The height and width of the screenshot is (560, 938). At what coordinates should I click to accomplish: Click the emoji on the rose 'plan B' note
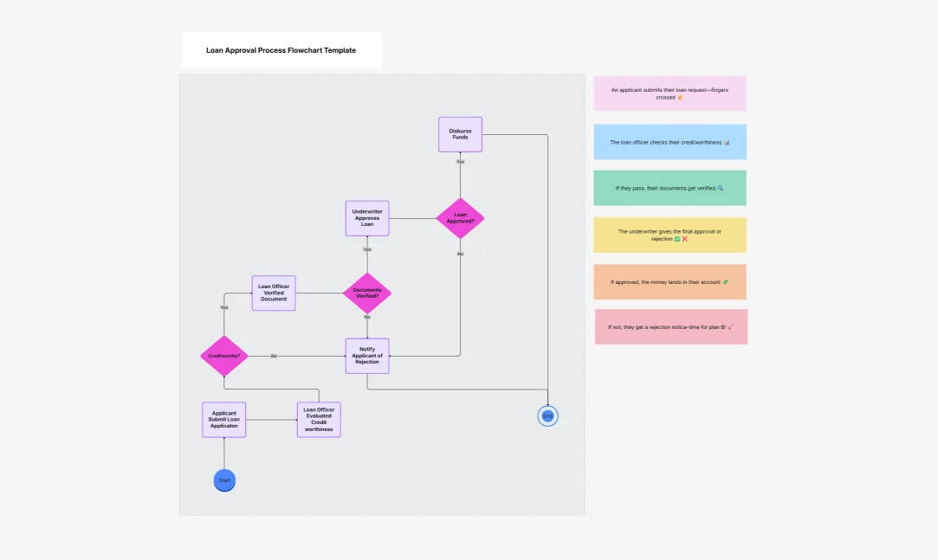(731, 327)
